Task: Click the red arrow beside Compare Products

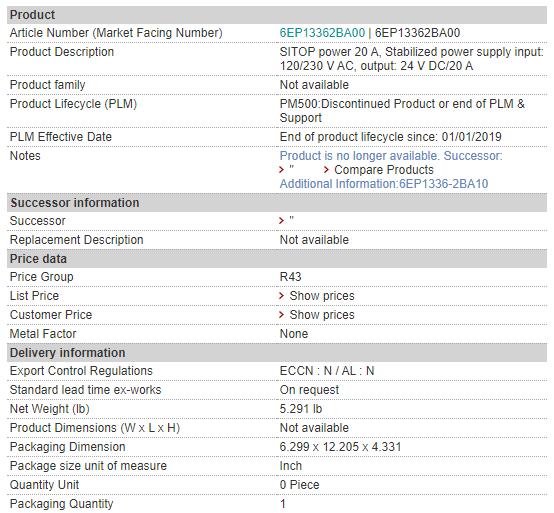Action: point(326,170)
